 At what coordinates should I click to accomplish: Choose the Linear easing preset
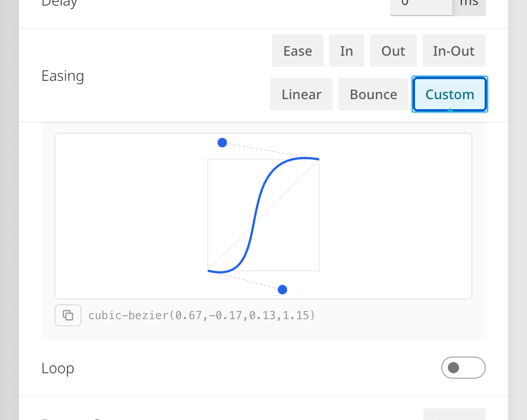[x=301, y=94]
